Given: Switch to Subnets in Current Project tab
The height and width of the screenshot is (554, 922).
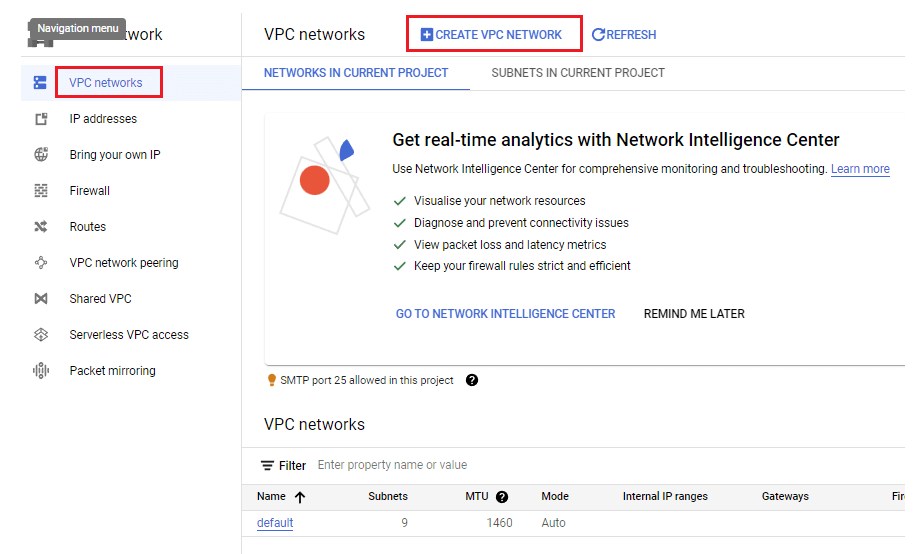Looking at the screenshot, I should (578, 73).
